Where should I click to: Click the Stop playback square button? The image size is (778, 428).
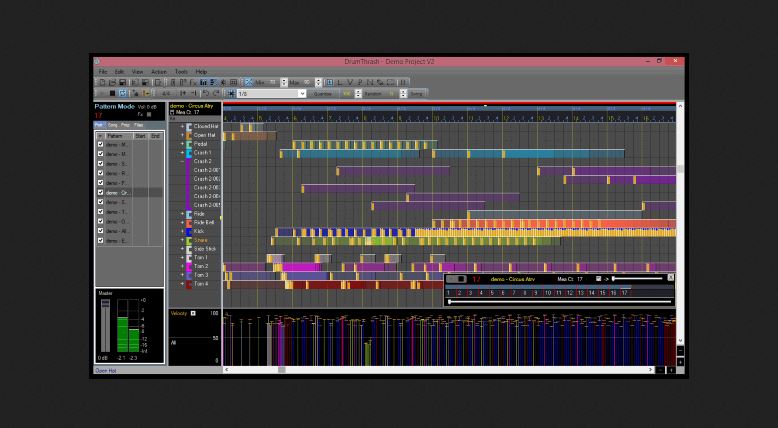[x=113, y=93]
